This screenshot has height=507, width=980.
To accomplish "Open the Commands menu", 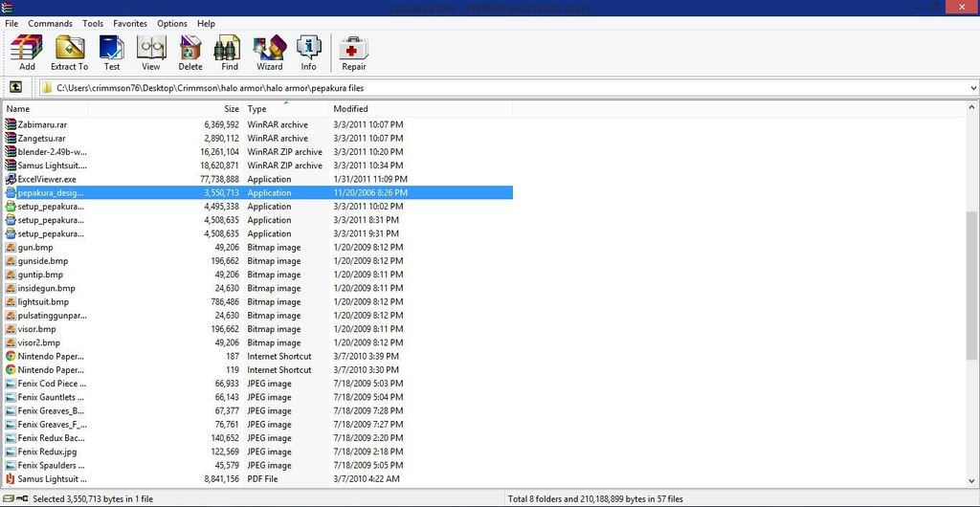I will click(x=50, y=24).
